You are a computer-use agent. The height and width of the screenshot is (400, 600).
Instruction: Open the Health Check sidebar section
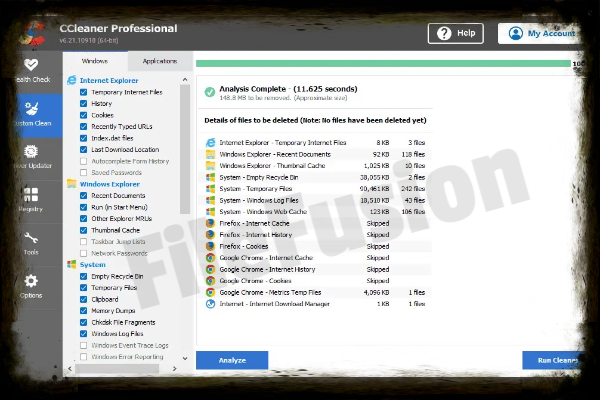pos(32,72)
